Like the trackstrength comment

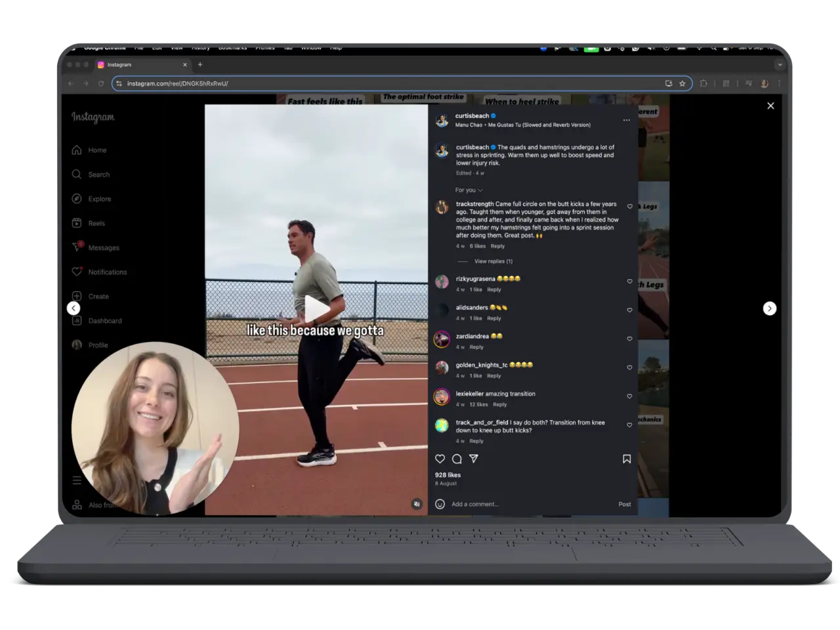point(629,207)
